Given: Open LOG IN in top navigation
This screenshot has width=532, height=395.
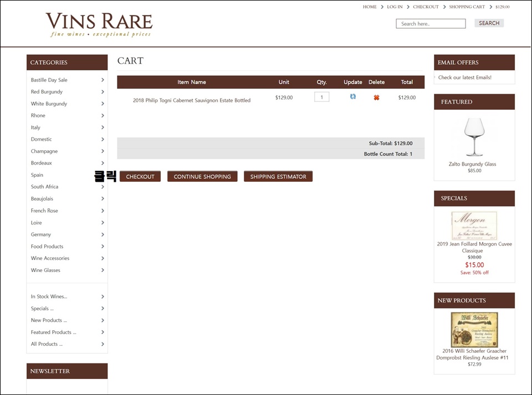Looking at the screenshot, I should pos(395,7).
